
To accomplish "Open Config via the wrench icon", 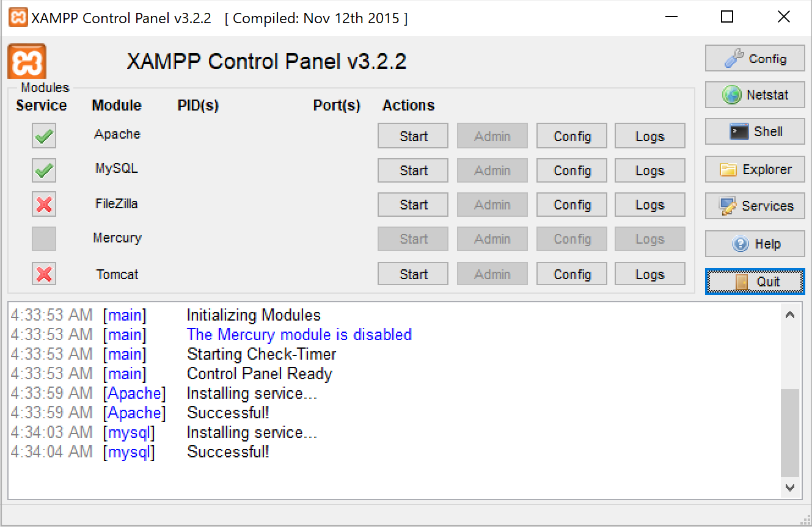I will tap(734, 59).
